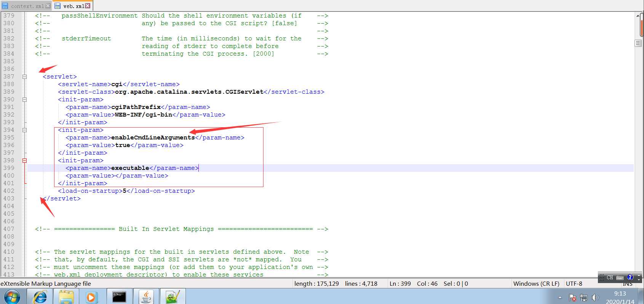This screenshot has width=644, height=304.
Task: Click the vertical scrollbar up arrow
Action: [638, 15]
